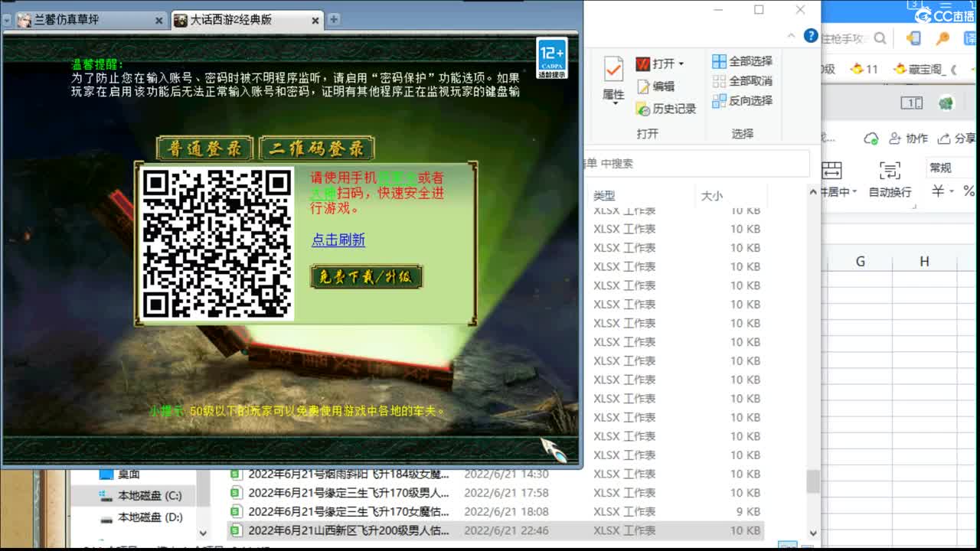Screen dimensions: 980x551
Task: Select file 2022年6月21山西新区飞升200级男人估
Action: coord(341,530)
